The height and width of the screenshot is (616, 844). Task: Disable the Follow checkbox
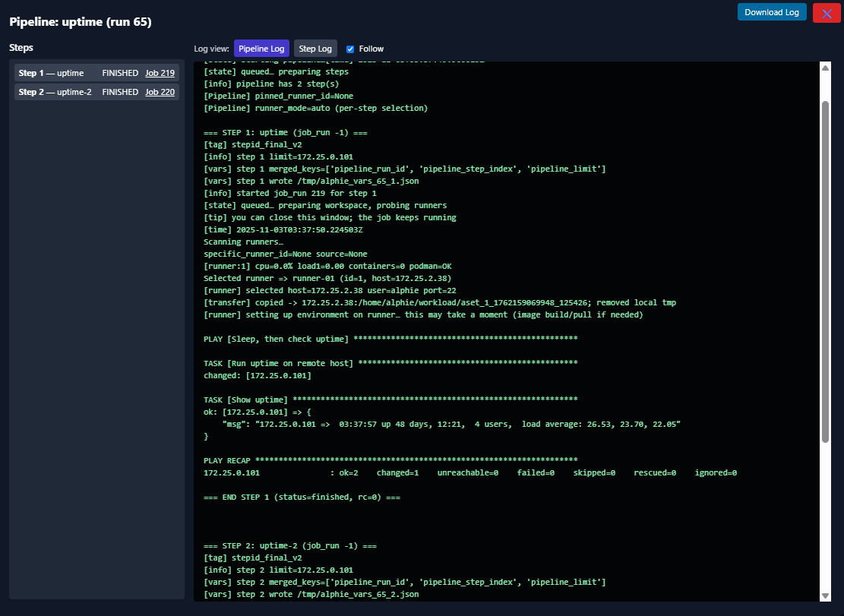point(350,48)
